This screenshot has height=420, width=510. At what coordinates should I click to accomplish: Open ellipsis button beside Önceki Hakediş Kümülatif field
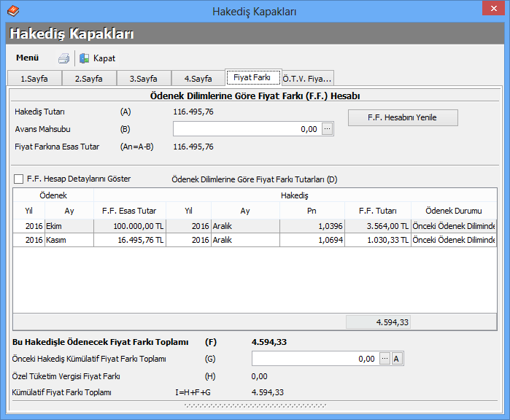click(385, 359)
